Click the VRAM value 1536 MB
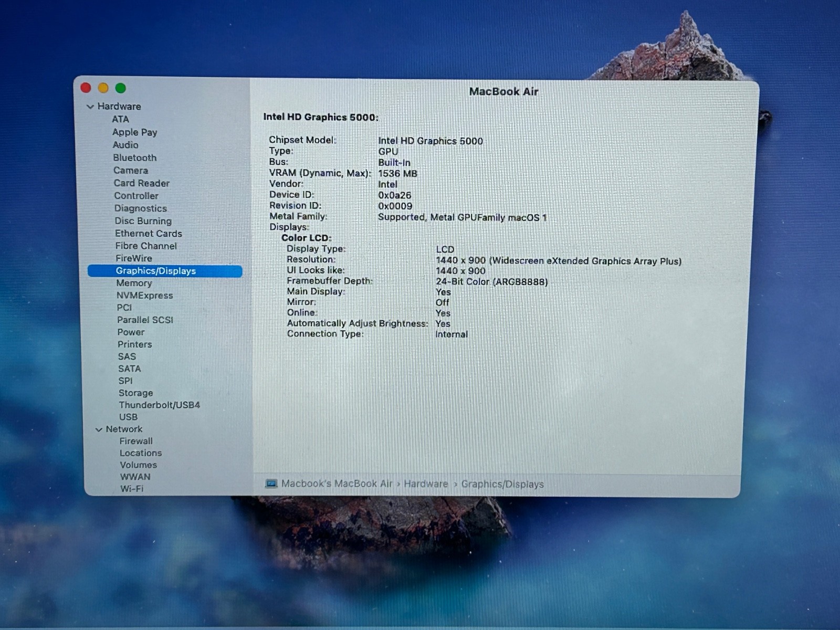The image size is (840, 630). point(397,173)
